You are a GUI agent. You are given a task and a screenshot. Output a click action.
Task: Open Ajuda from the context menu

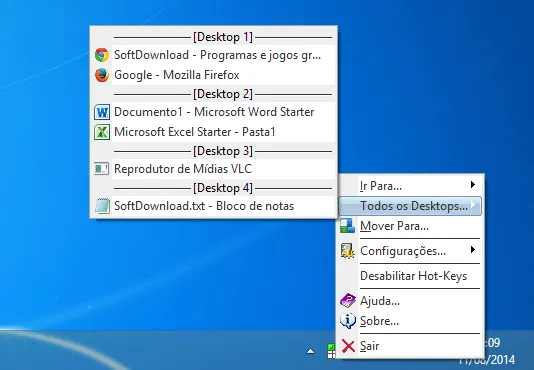pos(411,301)
